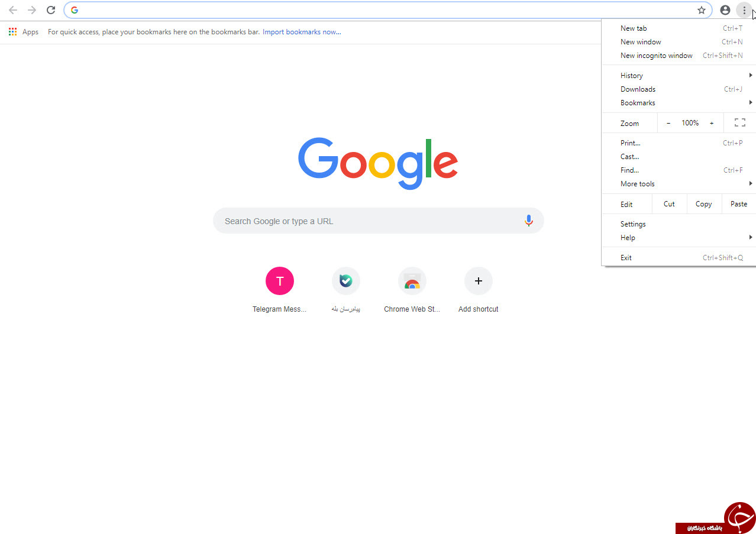Start voice search with the microphone icon
The height and width of the screenshot is (534, 756).
(x=529, y=221)
